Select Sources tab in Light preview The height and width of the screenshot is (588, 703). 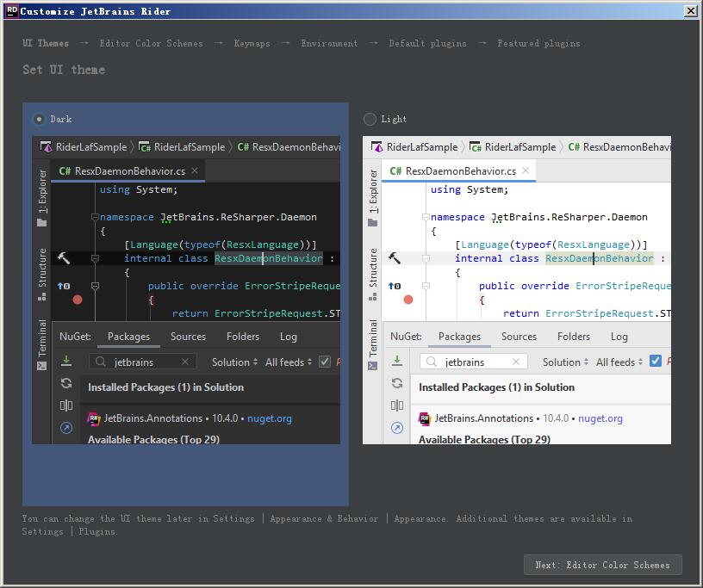click(519, 337)
